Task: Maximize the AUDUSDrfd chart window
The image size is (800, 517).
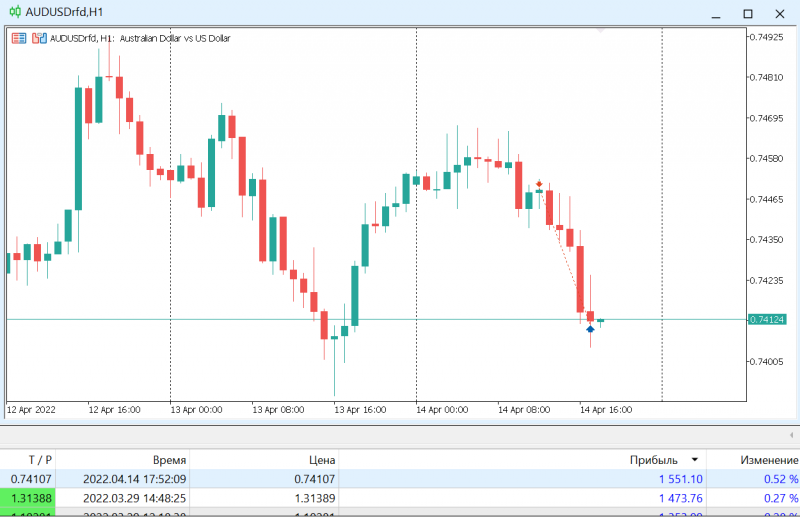Action: click(x=747, y=14)
